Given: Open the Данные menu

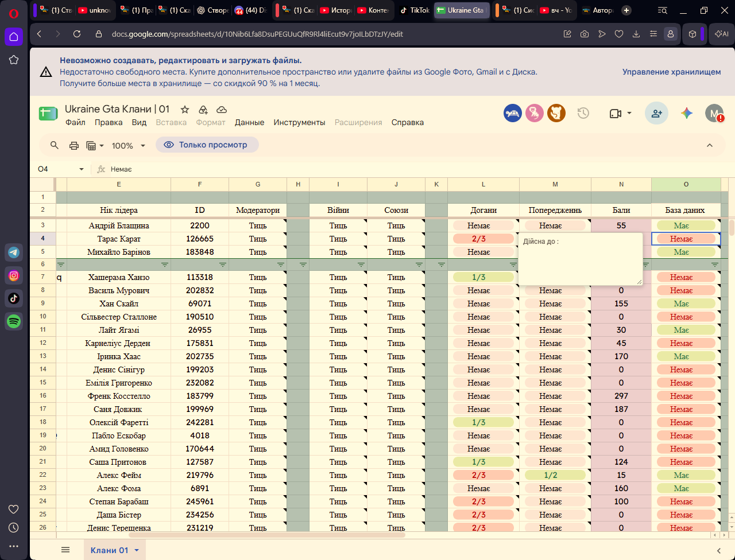Looking at the screenshot, I should pyautogui.click(x=249, y=122).
